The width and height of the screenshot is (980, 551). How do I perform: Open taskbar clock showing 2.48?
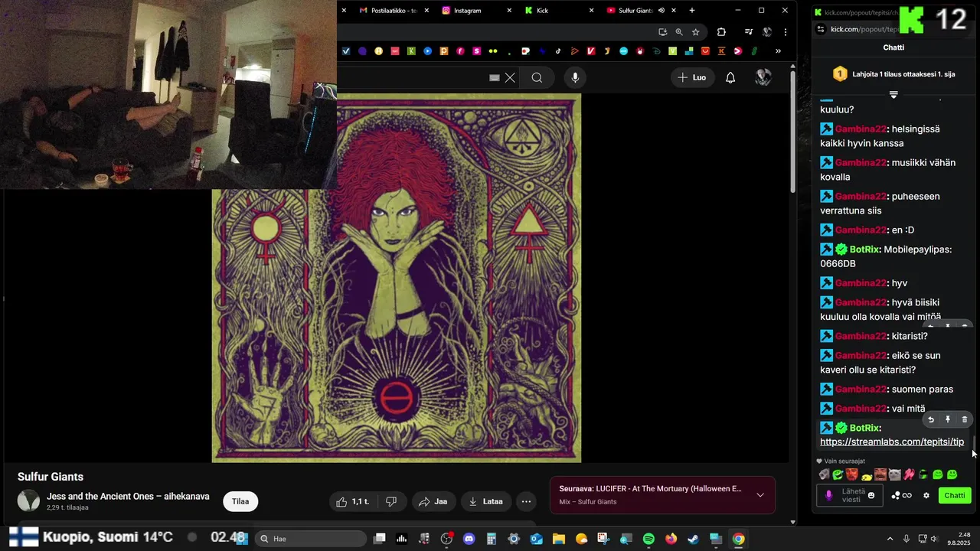click(x=959, y=539)
